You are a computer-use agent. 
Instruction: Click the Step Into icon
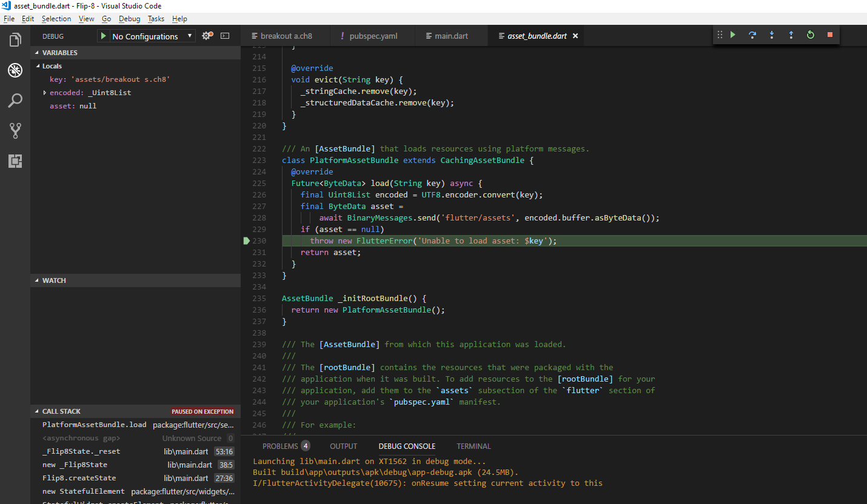click(x=772, y=35)
